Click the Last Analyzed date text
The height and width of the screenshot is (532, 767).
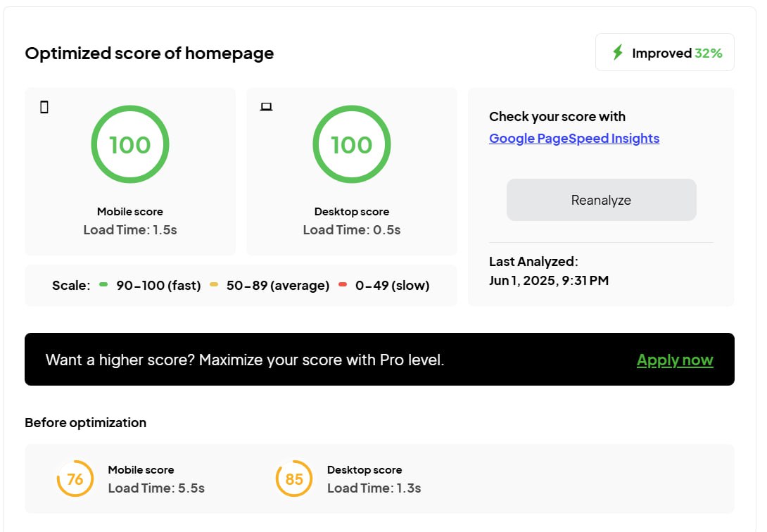[x=549, y=280]
